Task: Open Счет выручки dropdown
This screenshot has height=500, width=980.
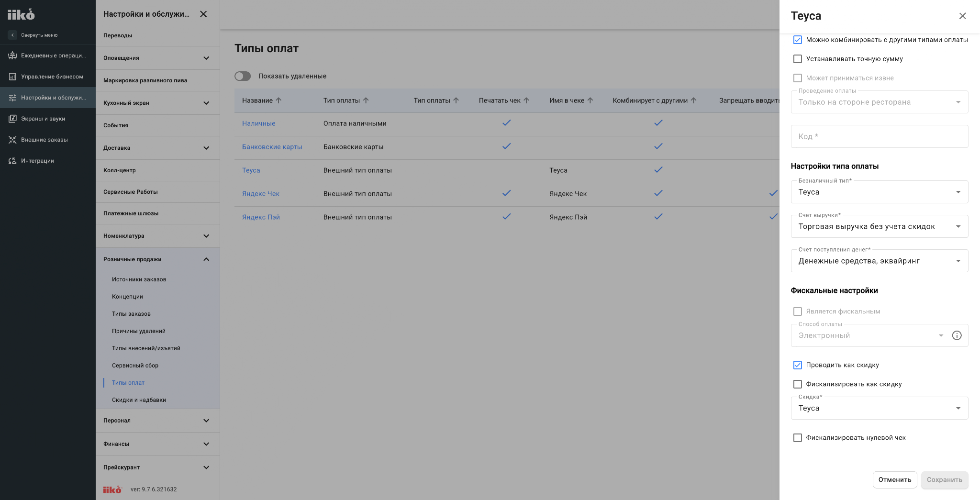Action: tap(880, 226)
